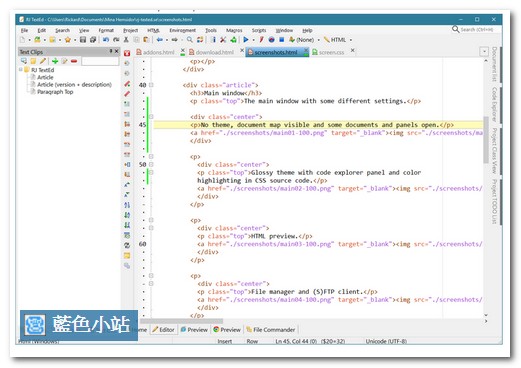Click the Cut (scissors) toolbar icon
This screenshot has width=521, height=368.
(x=126, y=40)
